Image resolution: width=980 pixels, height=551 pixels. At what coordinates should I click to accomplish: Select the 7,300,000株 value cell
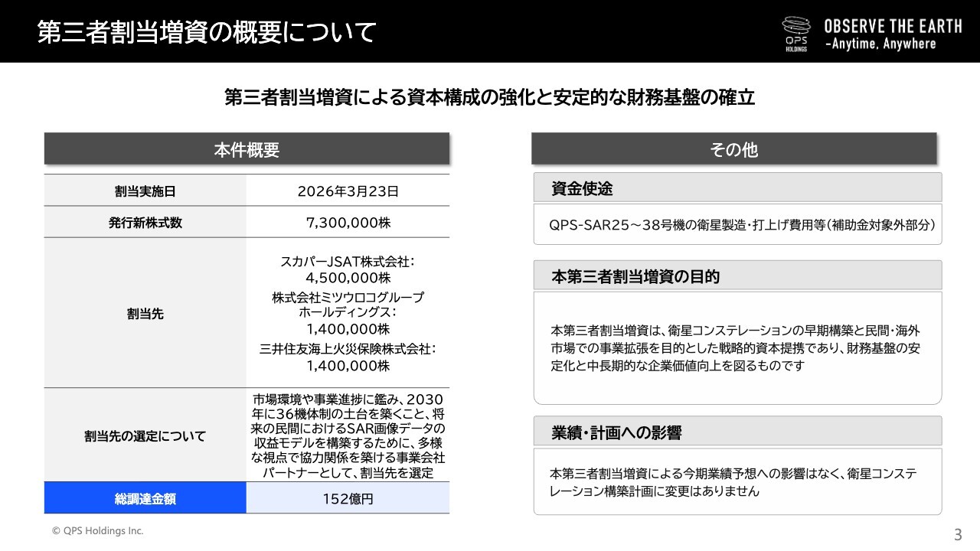348,223
